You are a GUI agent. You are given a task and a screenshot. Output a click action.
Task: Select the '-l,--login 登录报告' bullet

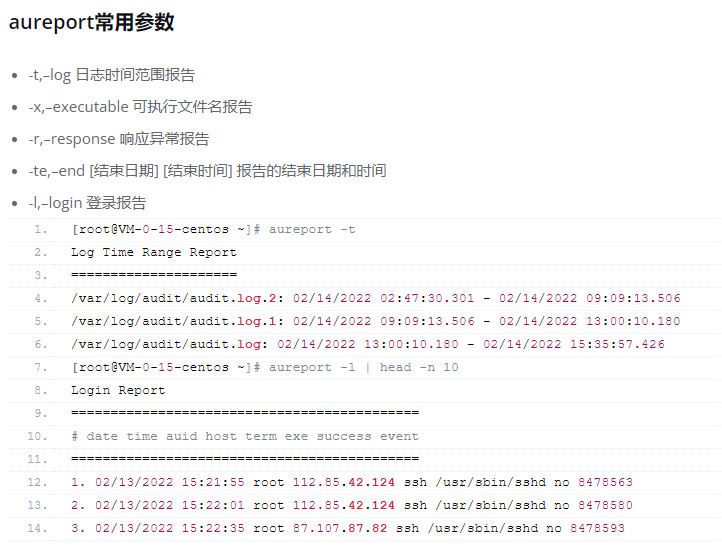pos(87,203)
